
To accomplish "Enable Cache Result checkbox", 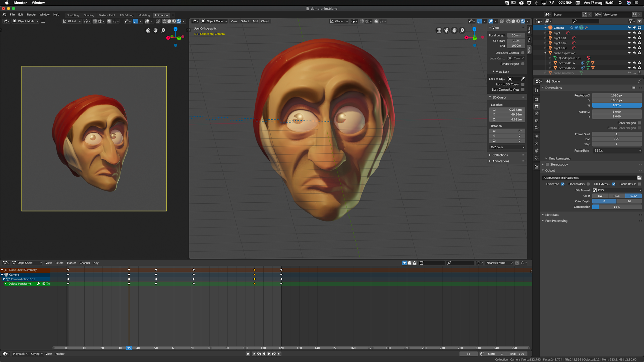I will pos(639,184).
